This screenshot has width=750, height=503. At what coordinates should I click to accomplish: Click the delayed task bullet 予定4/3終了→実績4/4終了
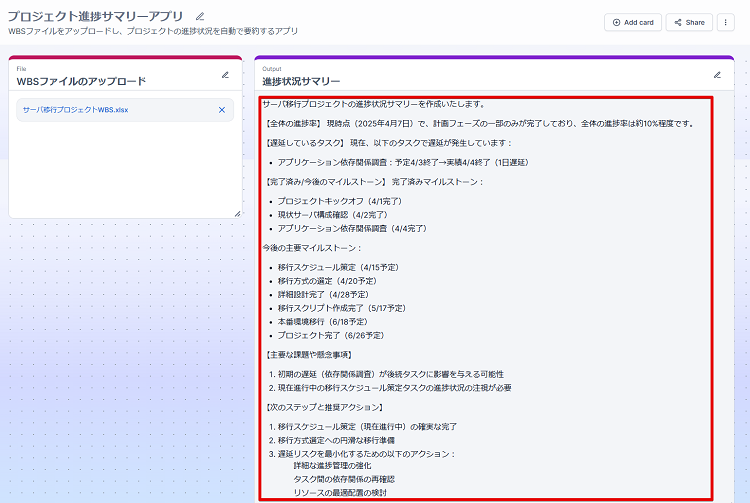(x=403, y=163)
